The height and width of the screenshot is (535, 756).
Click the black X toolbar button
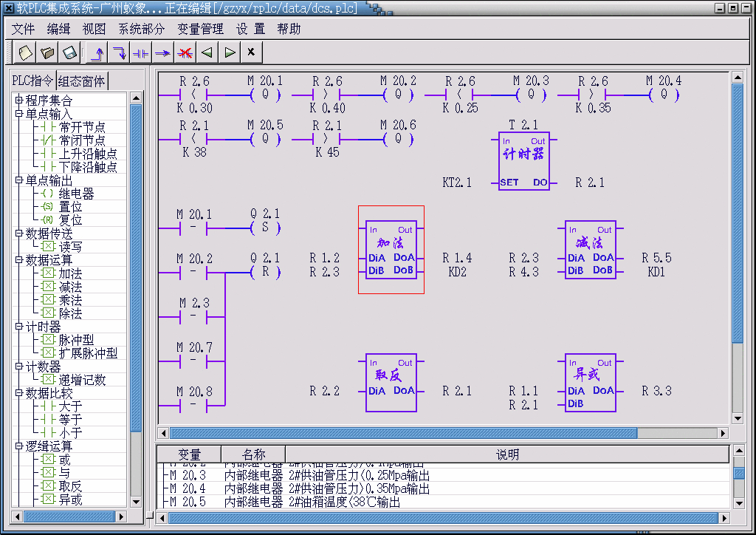pos(251,52)
